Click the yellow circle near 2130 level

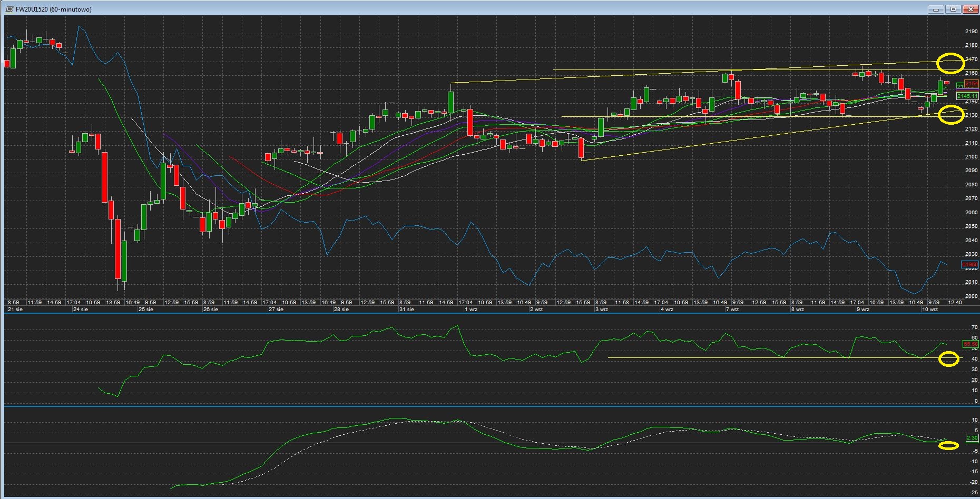tap(950, 115)
